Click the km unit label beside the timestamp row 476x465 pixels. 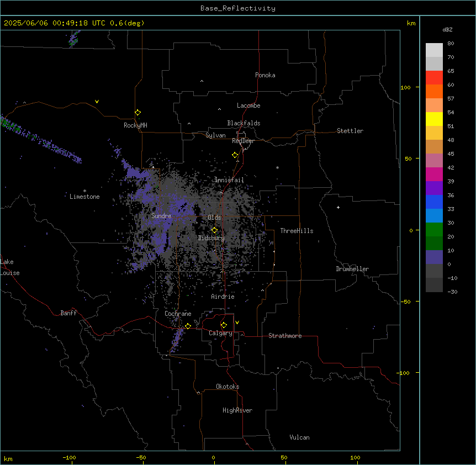411,23
